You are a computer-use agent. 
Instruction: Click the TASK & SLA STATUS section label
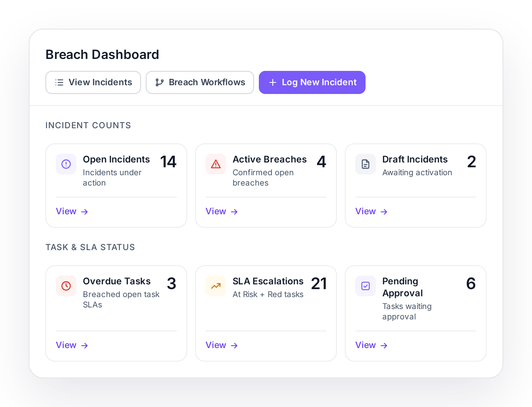pos(90,247)
